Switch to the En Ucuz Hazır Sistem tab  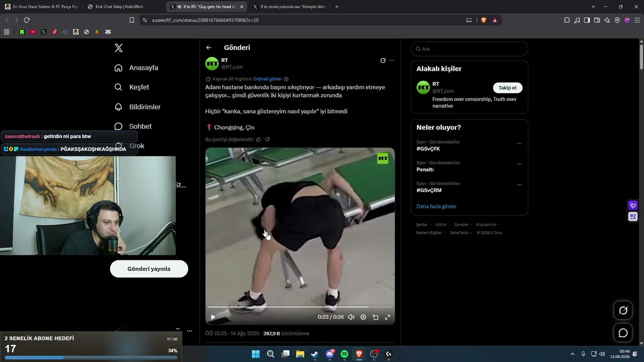(42, 7)
